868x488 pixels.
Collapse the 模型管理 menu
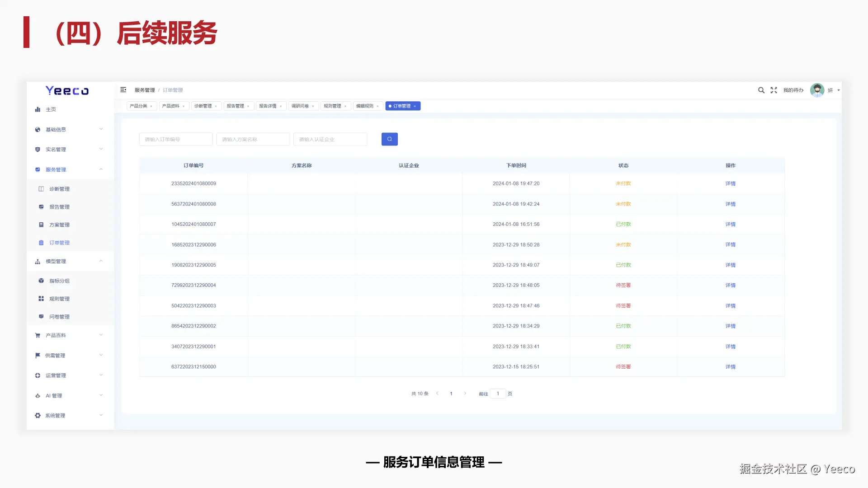(x=56, y=261)
